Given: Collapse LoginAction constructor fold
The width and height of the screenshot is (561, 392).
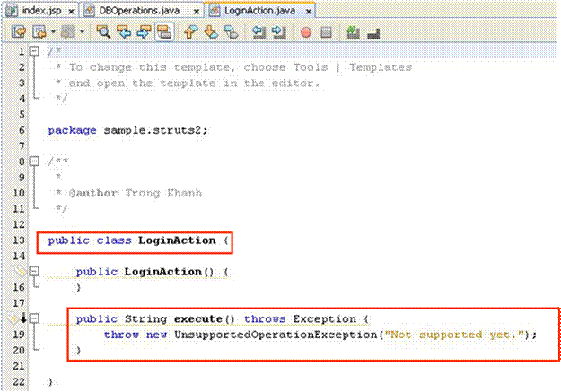Looking at the screenshot, I should (x=34, y=272).
